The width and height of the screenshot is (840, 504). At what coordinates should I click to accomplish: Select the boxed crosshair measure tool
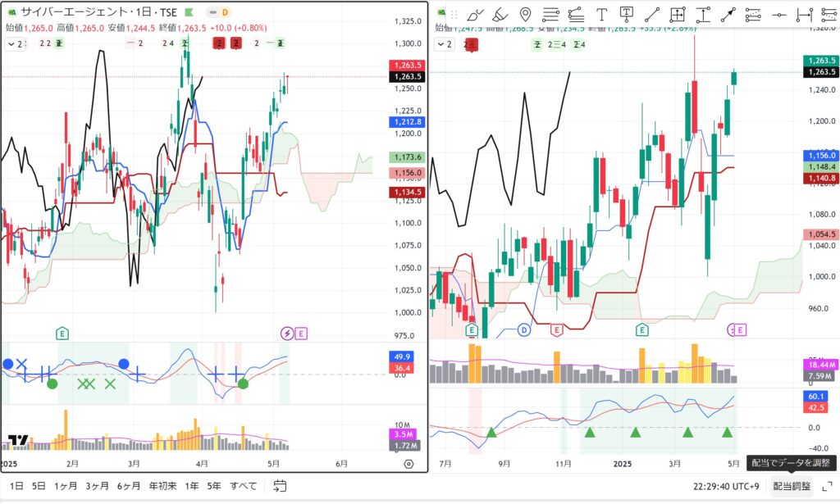click(x=677, y=15)
